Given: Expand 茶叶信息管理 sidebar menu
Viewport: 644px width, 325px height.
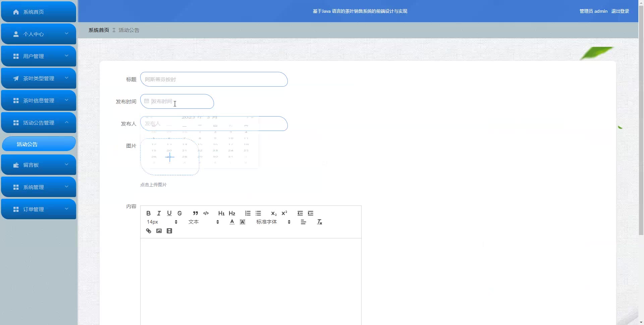Looking at the screenshot, I should coord(39,100).
